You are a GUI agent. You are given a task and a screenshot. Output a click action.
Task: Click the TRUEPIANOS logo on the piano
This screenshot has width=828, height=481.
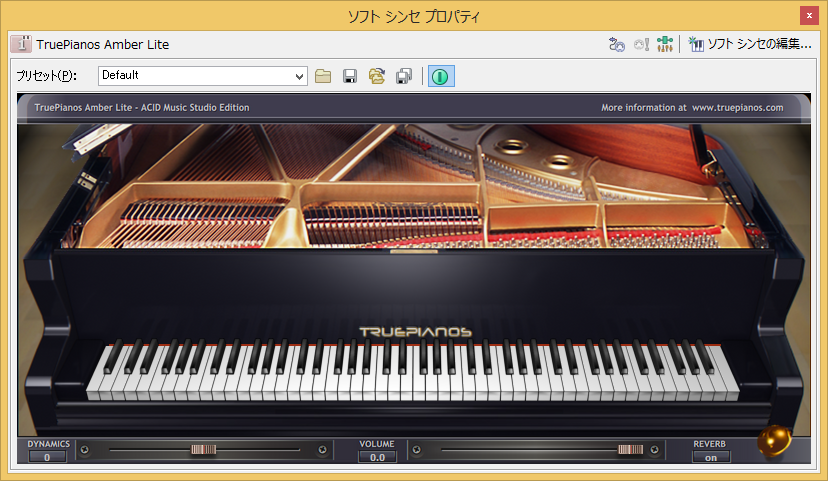[x=416, y=332]
